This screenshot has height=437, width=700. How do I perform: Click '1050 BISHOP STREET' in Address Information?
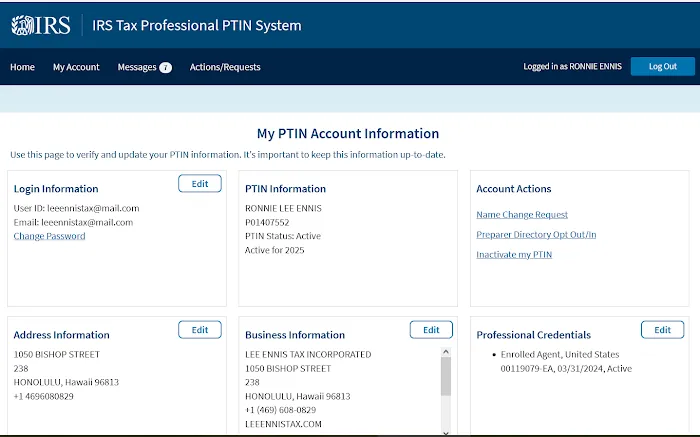57,354
